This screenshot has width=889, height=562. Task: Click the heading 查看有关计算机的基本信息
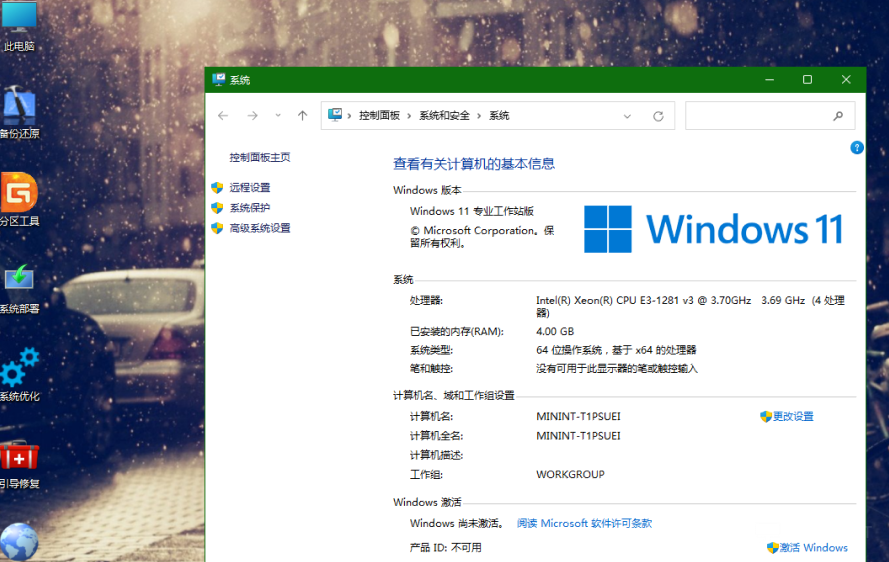tap(474, 164)
